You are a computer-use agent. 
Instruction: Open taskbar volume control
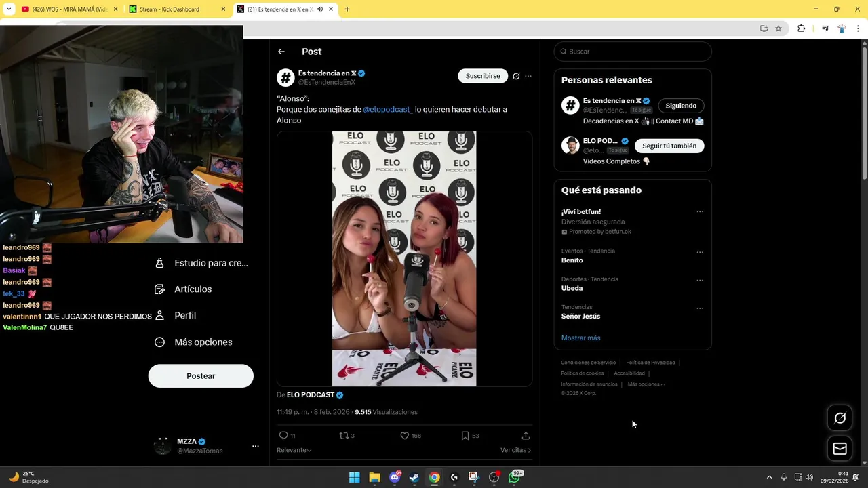[x=809, y=477]
